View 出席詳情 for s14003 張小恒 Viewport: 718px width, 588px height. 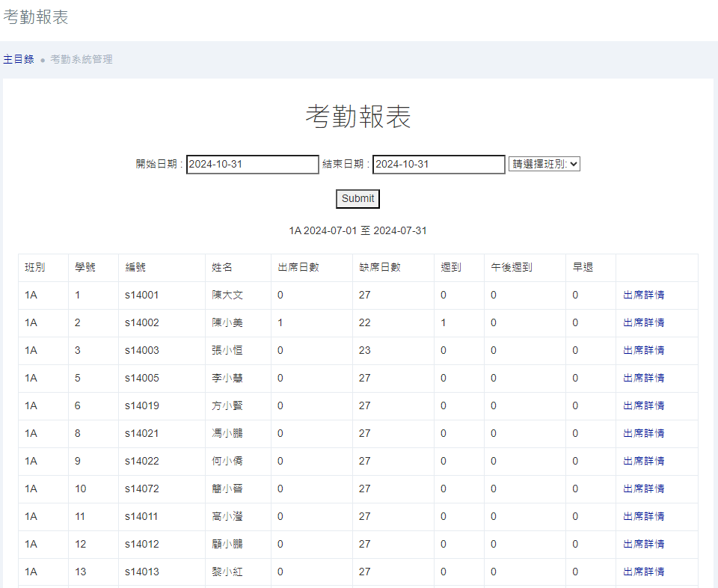point(643,350)
